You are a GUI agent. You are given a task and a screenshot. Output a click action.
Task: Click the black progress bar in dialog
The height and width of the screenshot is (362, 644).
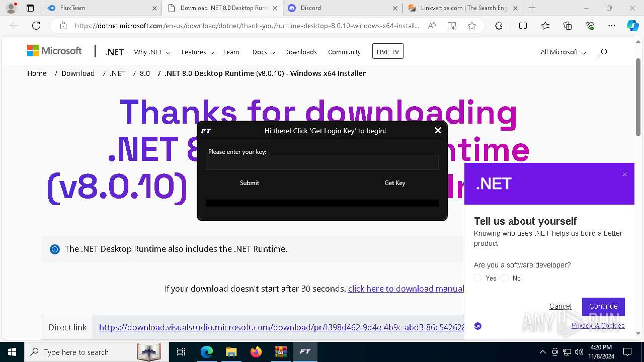pyautogui.click(x=322, y=203)
